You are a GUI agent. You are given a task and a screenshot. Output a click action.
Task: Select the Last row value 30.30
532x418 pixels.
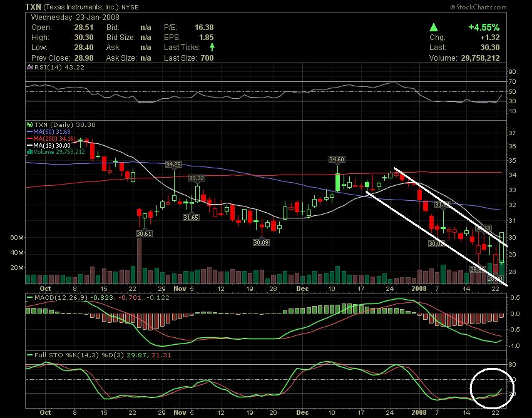[490, 48]
